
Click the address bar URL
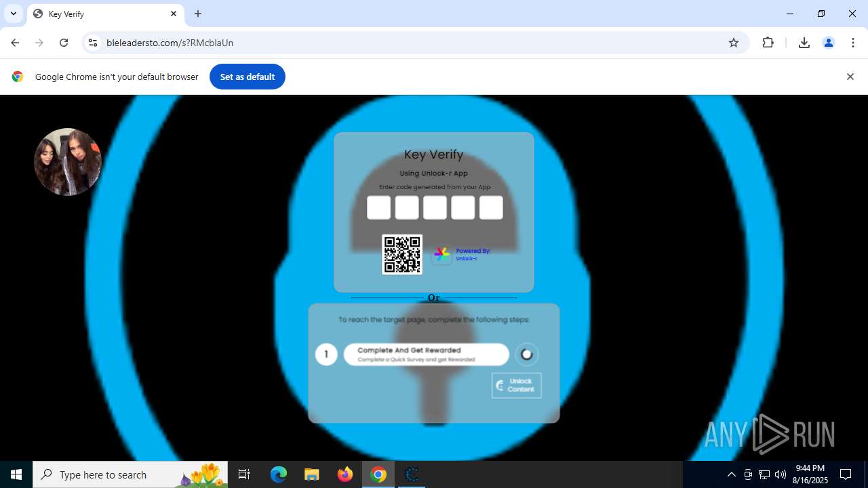(x=170, y=43)
